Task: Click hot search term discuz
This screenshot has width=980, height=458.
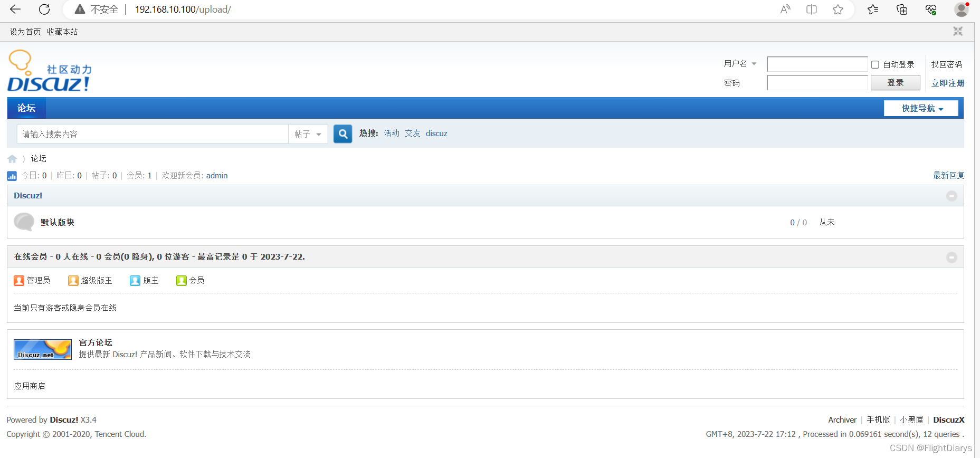Action: 436,133
